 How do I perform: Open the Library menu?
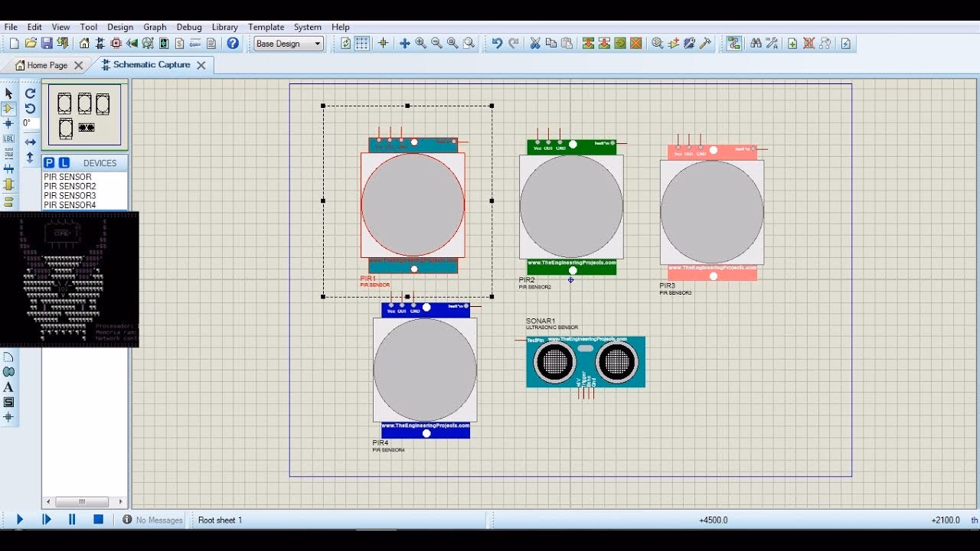[x=224, y=27]
